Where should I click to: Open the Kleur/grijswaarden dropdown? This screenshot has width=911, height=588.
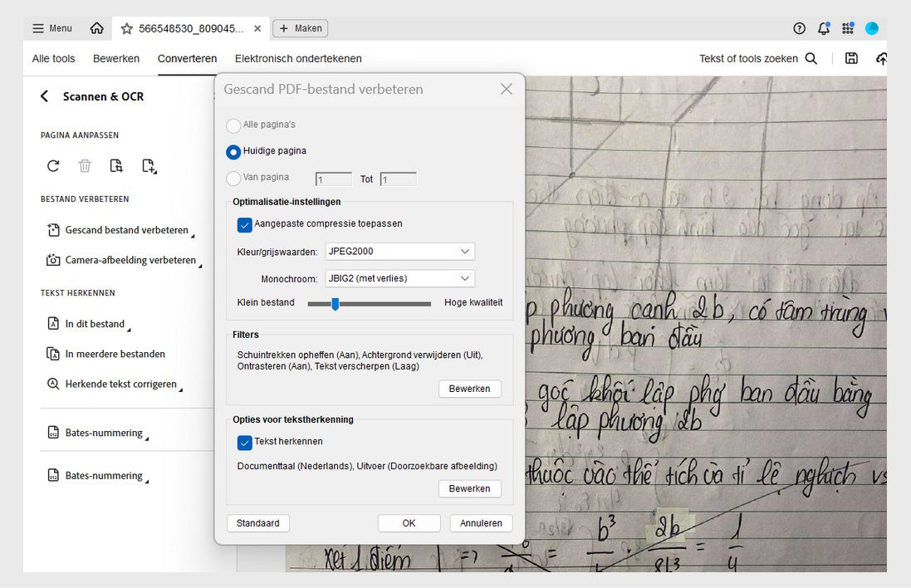coord(399,251)
